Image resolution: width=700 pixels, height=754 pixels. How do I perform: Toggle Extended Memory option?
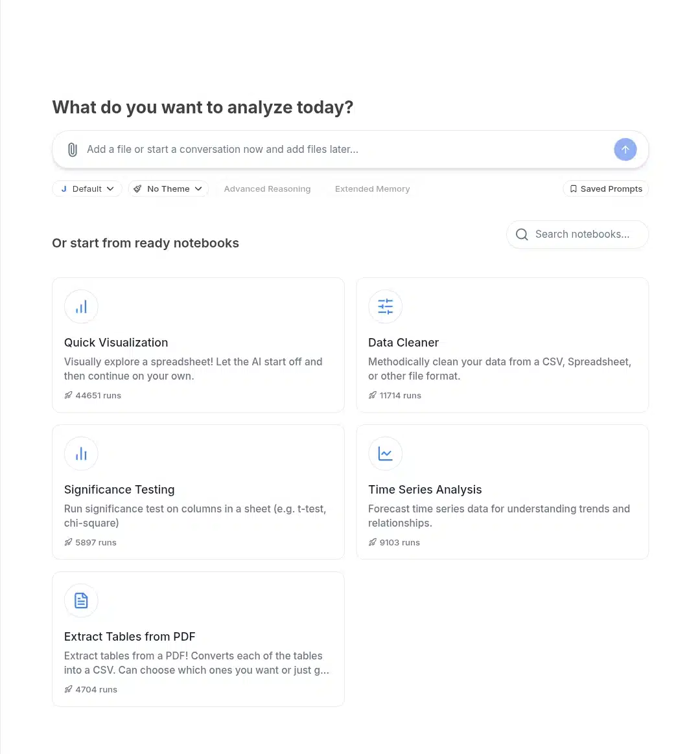(x=373, y=189)
